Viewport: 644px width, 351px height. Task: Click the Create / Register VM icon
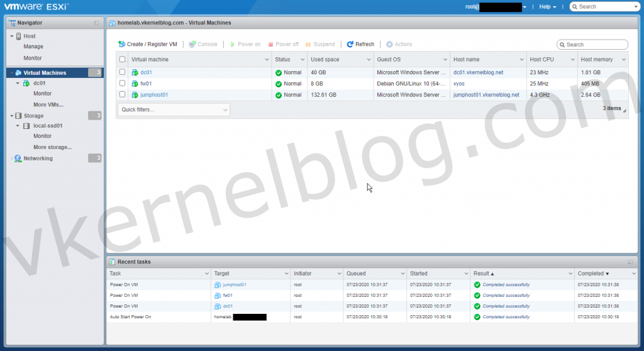pyautogui.click(x=121, y=45)
